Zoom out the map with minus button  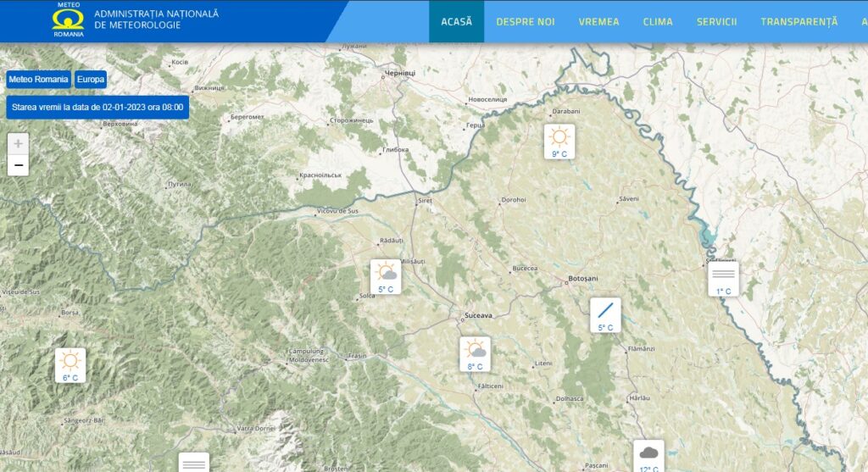(x=18, y=165)
